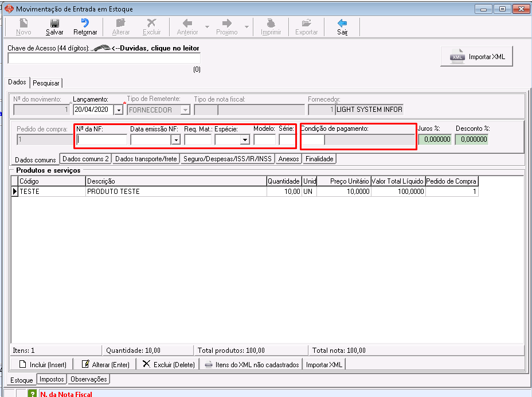This screenshot has height=397, width=532.
Task: Click the Descrição column header
Action: tap(176, 181)
